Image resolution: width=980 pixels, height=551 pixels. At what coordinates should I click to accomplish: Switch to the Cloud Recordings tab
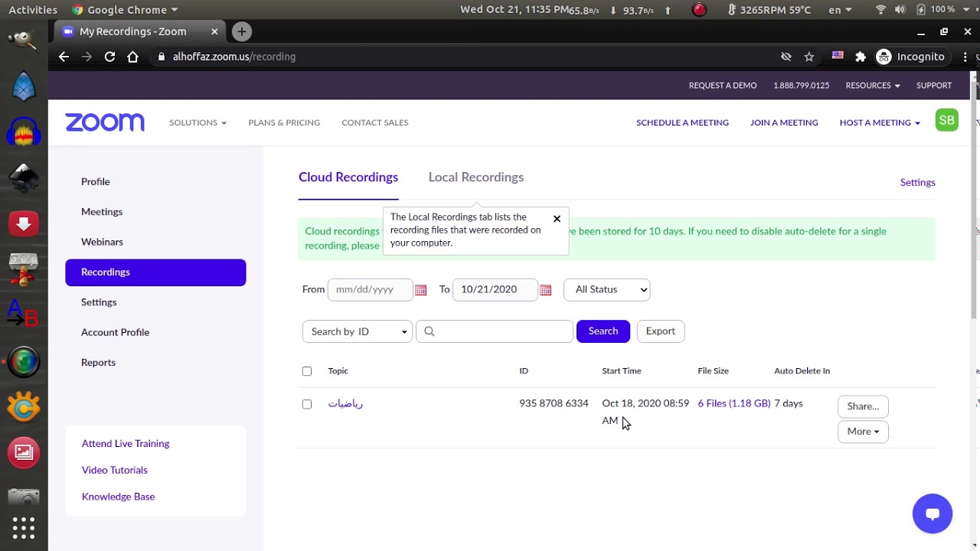click(x=348, y=177)
